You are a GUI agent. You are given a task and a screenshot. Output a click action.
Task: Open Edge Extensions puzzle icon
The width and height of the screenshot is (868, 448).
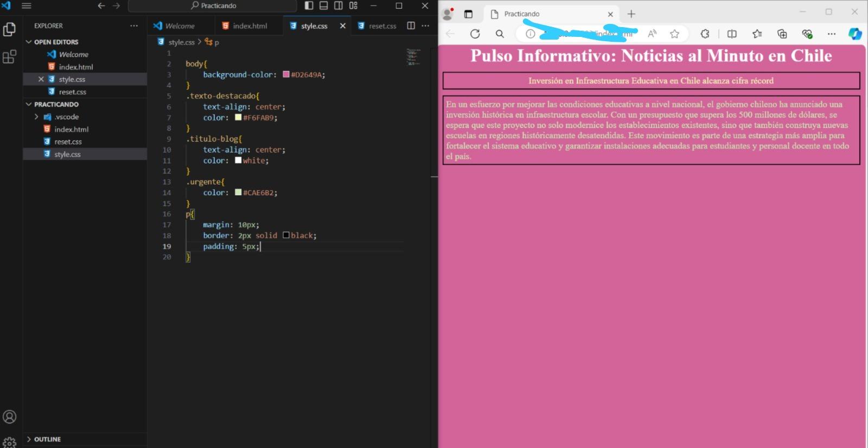pos(705,34)
